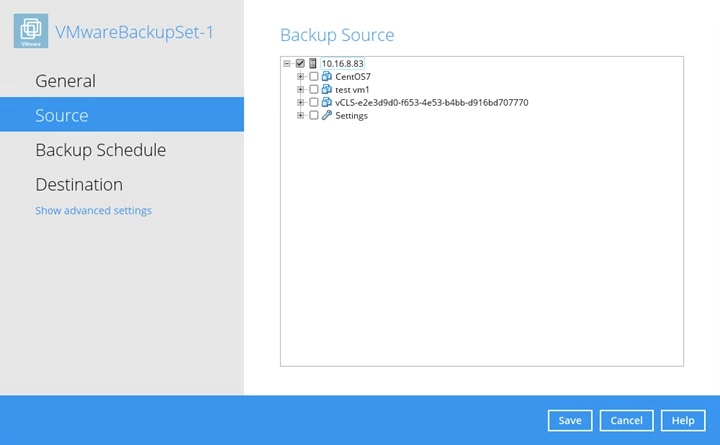Click Show advanced settings link

coord(93,210)
